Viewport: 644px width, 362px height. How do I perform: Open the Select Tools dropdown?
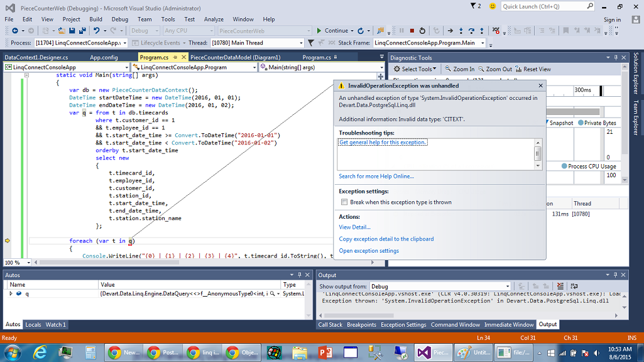pos(415,69)
